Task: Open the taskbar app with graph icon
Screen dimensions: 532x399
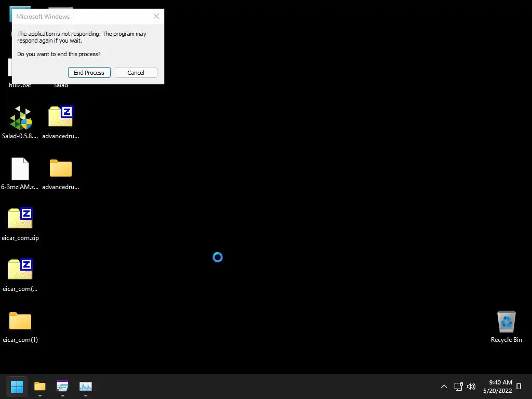Action: [x=86, y=387]
